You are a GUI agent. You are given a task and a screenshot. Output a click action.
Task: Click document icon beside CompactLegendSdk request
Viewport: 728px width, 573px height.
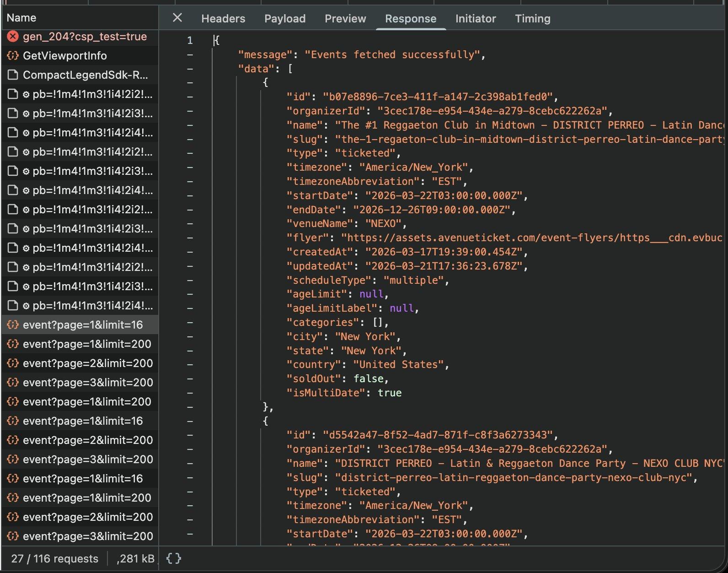click(13, 75)
